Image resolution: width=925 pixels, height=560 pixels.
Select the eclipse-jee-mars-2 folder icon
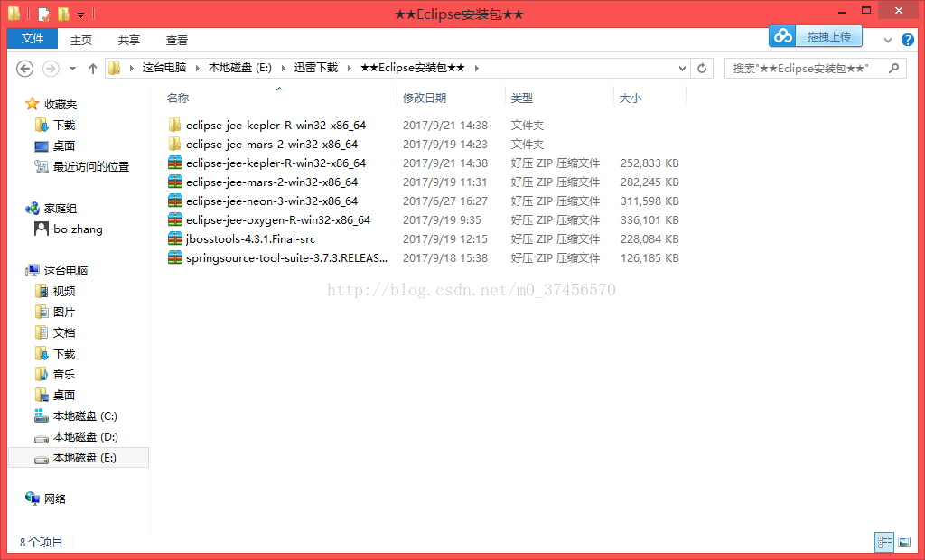tap(174, 144)
